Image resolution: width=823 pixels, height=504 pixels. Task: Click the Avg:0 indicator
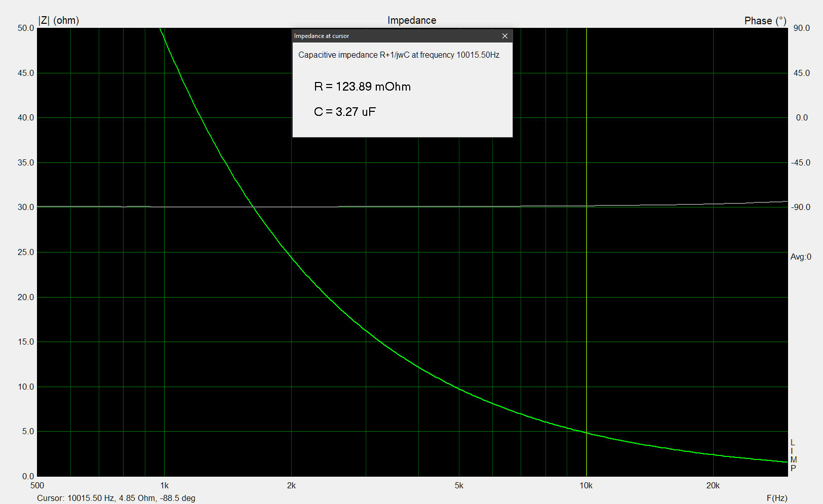click(x=801, y=257)
